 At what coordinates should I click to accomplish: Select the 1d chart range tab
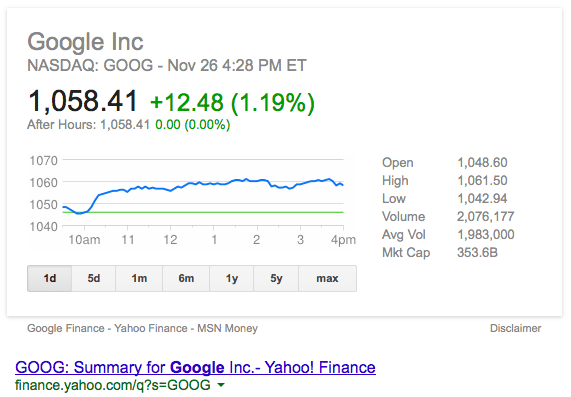(x=50, y=279)
